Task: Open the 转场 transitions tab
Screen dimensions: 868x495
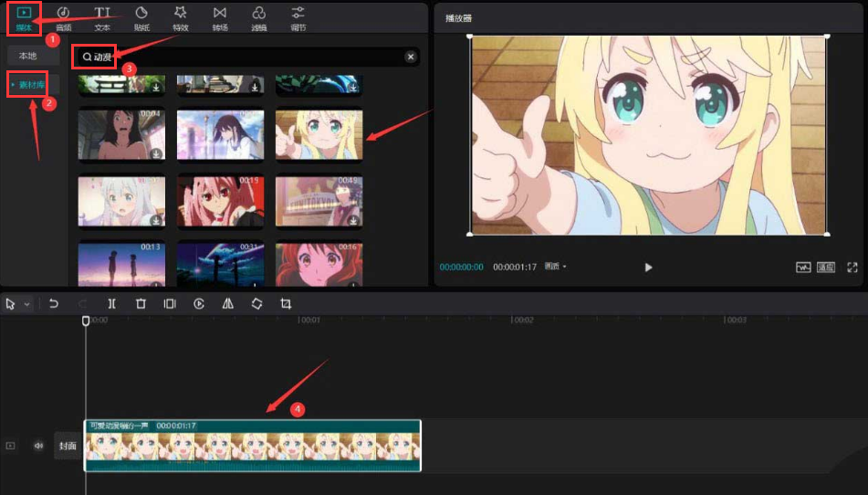Action: coord(220,18)
